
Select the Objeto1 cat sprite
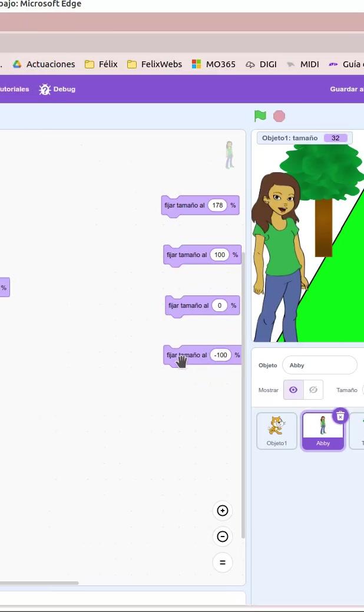point(277,431)
